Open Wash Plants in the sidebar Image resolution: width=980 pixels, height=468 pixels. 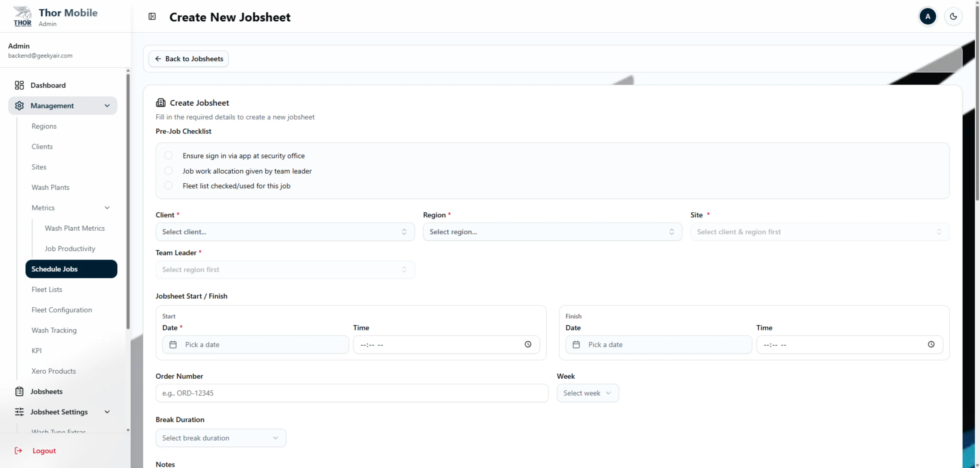[51, 188]
